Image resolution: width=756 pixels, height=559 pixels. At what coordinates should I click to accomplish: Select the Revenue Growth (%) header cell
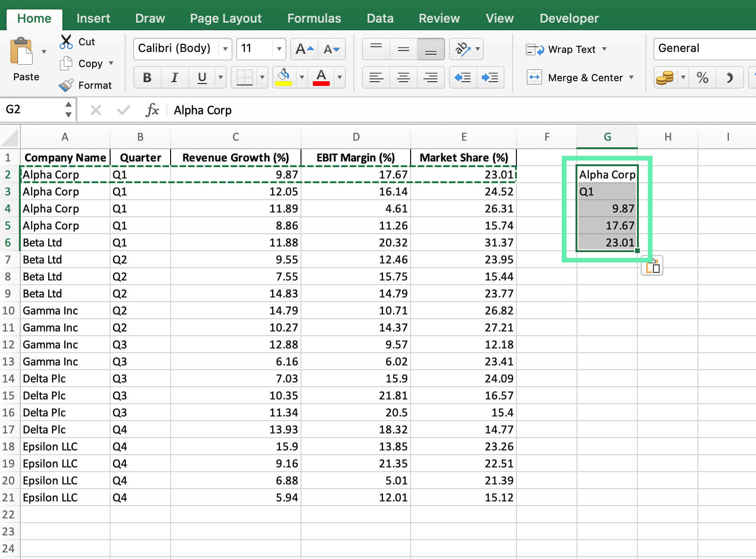click(x=236, y=158)
